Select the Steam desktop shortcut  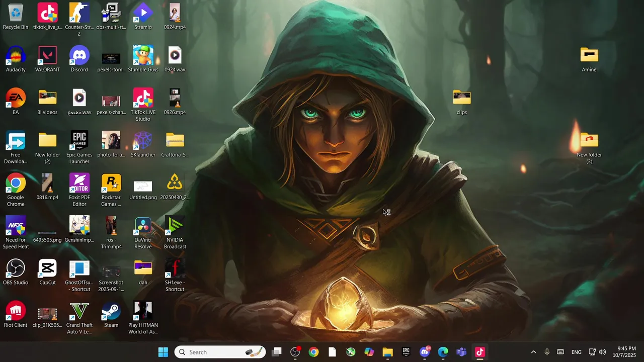[x=111, y=315]
